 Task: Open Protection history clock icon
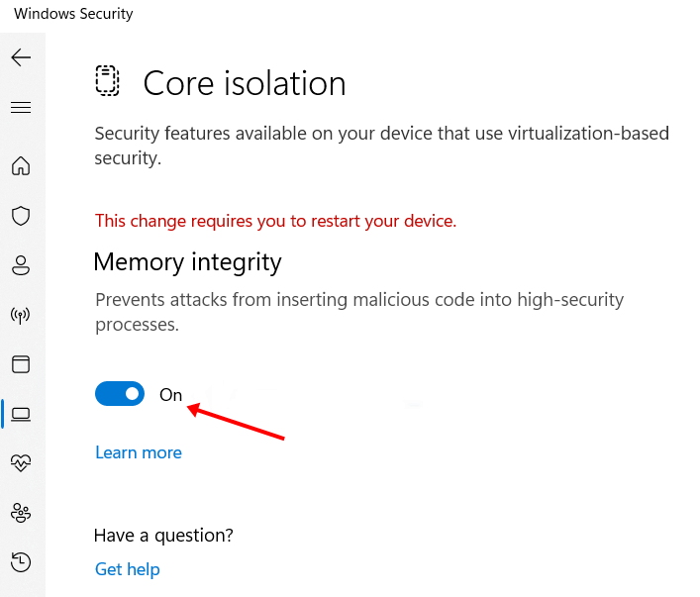(x=21, y=561)
